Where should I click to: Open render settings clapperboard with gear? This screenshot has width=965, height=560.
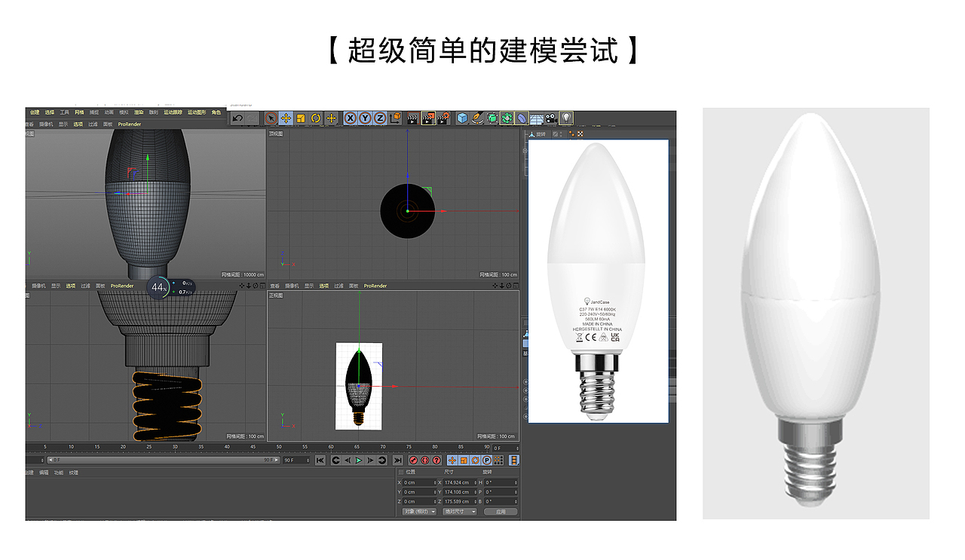(443, 118)
